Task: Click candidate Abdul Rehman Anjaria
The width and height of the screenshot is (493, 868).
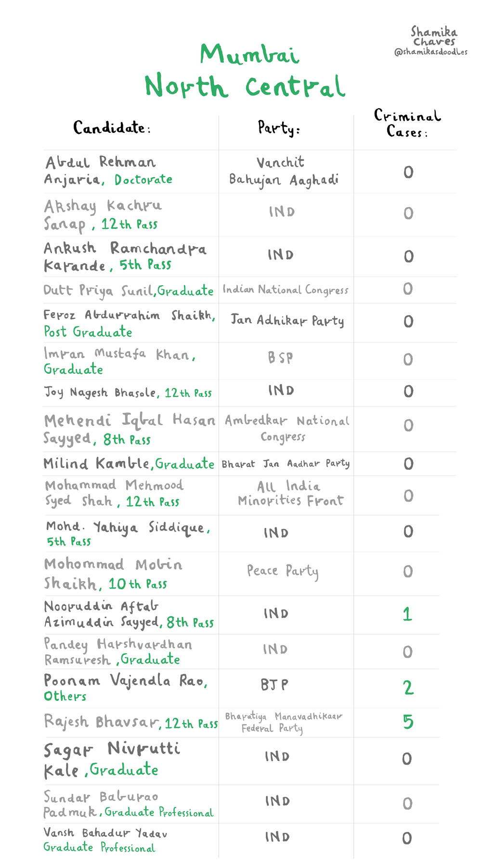Action: click(x=100, y=171)
